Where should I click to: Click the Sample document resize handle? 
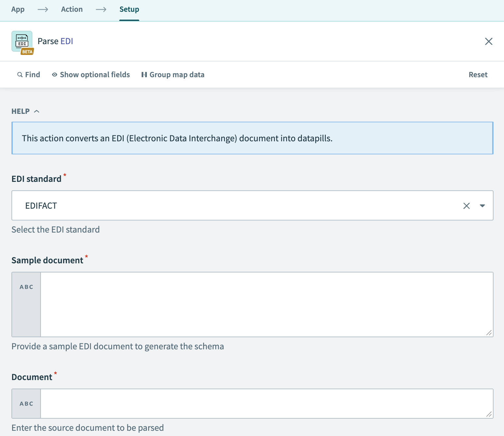tap(489, 333)
